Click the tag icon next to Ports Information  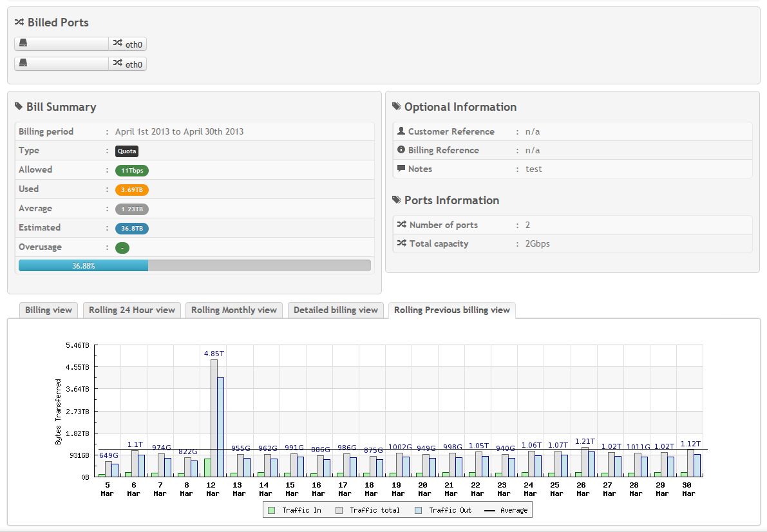pos(396,200)
